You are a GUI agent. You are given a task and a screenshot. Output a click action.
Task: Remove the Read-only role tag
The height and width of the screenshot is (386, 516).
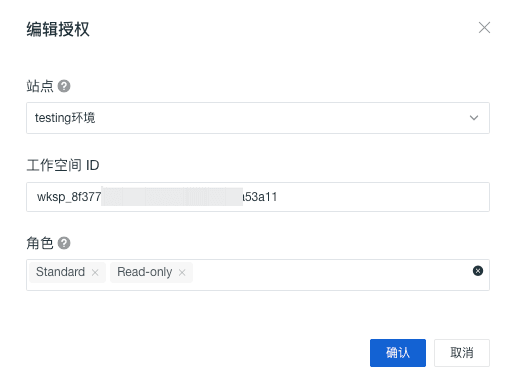coord(182,273)
